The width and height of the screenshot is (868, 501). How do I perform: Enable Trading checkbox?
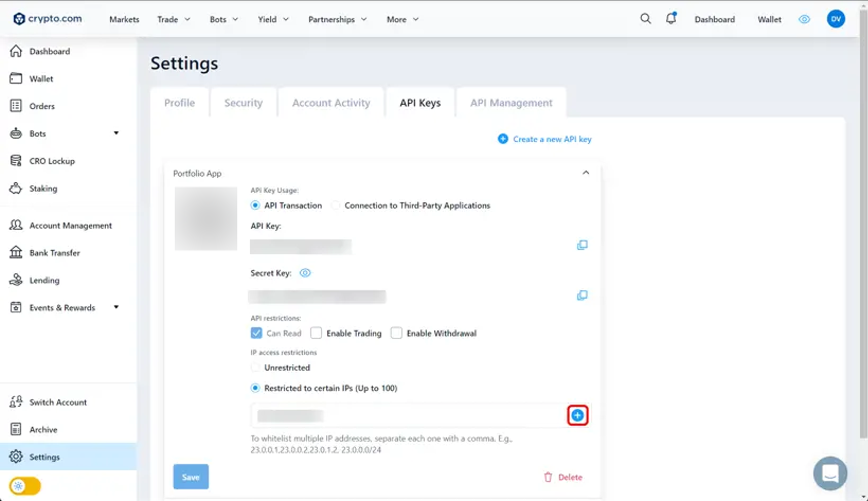(316, 333)
